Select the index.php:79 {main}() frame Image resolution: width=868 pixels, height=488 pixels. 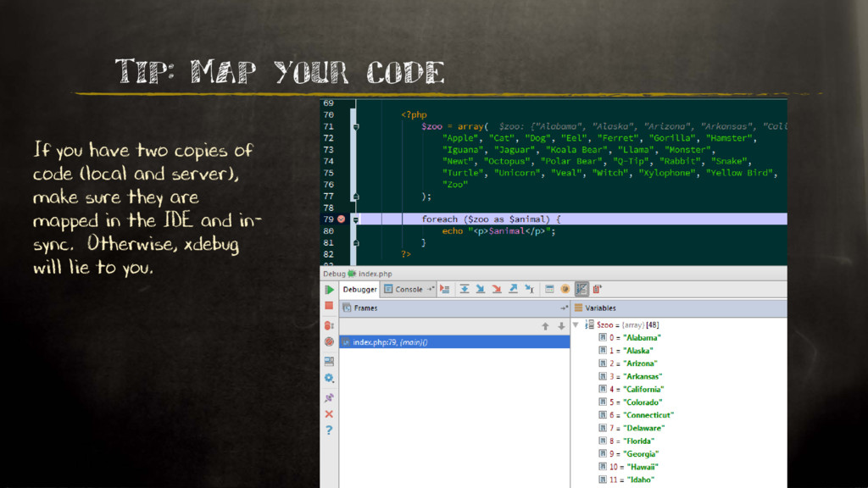[x=454, y=342]
